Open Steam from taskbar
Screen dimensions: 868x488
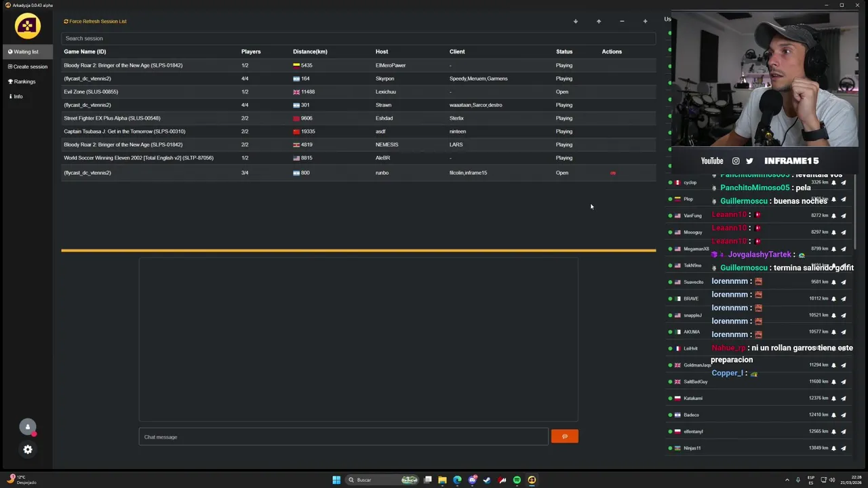coord(487,480)
